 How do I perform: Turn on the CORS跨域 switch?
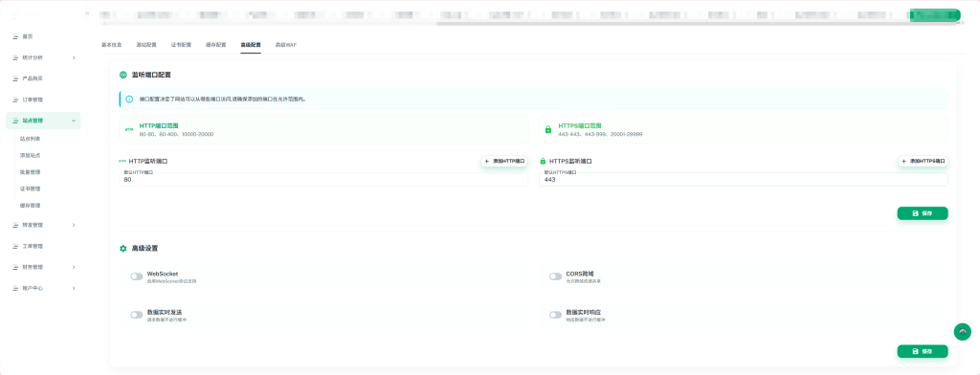pos(555,276)
